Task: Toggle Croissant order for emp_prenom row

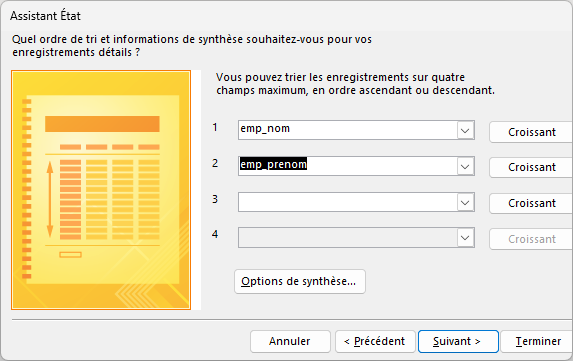Action: click(531, 167)
